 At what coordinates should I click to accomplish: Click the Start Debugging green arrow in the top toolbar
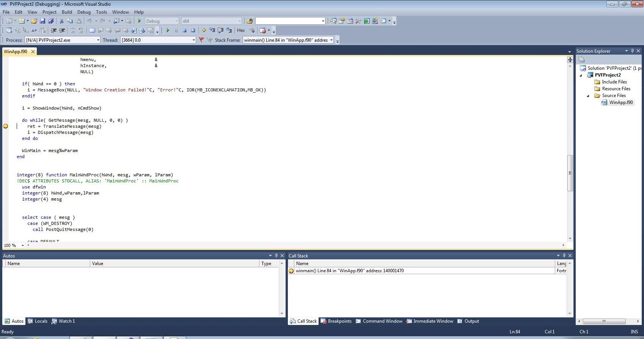point(140,21)
